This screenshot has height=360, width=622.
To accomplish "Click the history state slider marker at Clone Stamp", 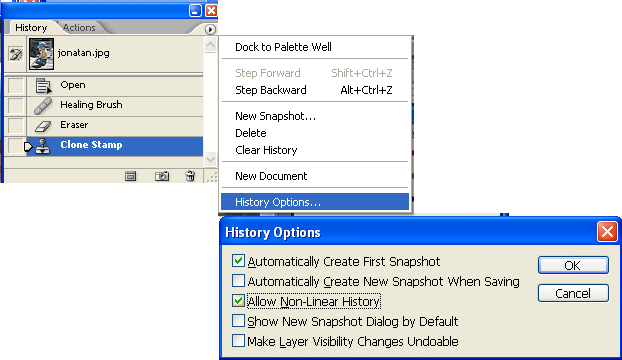I will [x=28, y=147].
